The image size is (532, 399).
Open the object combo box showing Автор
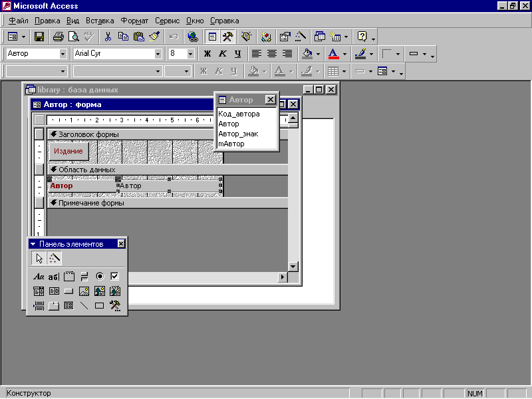click(x=63, y=54)
